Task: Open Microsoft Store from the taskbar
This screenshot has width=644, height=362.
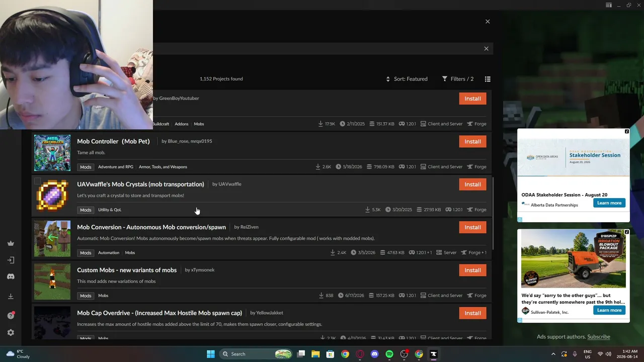Action: 330,354
